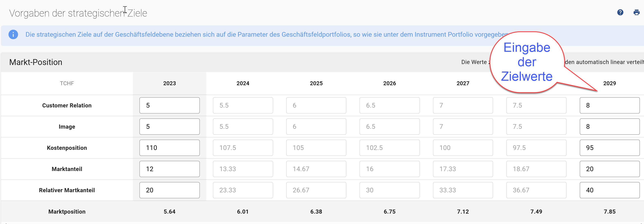Click Image input field for 2023
The height and width of the screenshot is (224, 644).
point(169,127)
